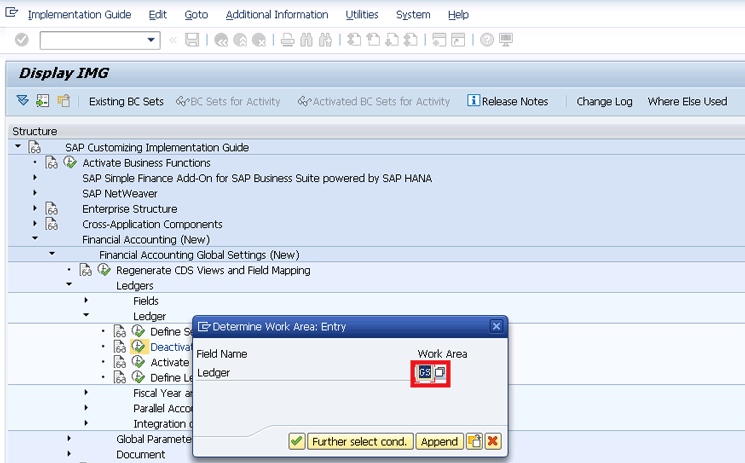Click highlighted execute icon for Deactivate row

click(x=138, y=347)
